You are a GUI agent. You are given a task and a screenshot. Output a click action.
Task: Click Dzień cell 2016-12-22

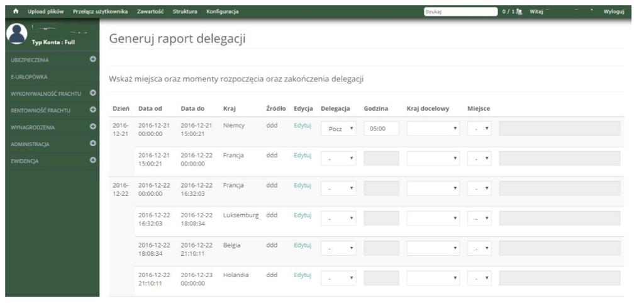(121, 189)
